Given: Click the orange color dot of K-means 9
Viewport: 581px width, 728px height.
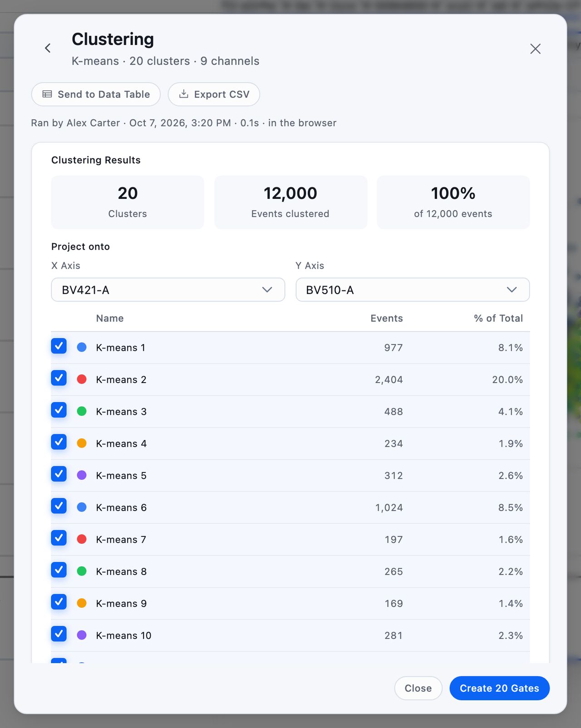Looking at the screenshot, I should [x=82, y=603].
